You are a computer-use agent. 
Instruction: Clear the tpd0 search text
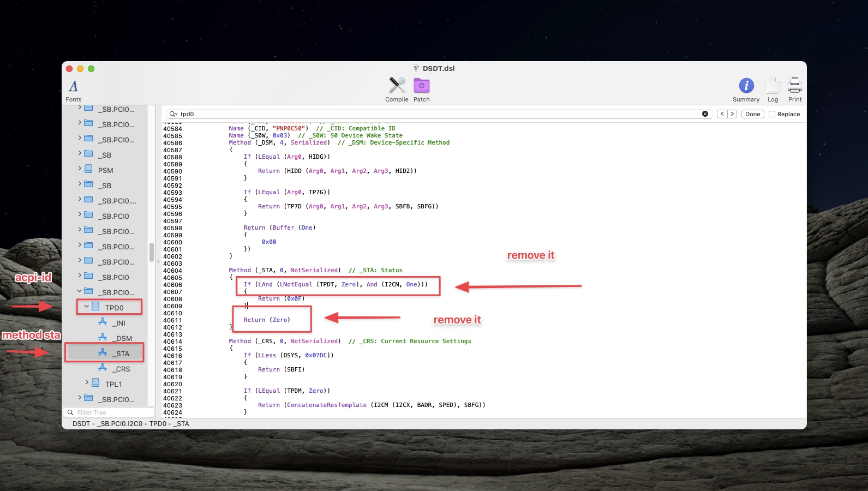point(705,114)
